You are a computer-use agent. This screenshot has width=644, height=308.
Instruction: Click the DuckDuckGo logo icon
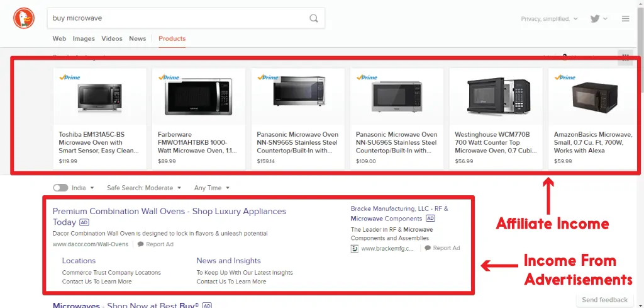tap(24, 18)
